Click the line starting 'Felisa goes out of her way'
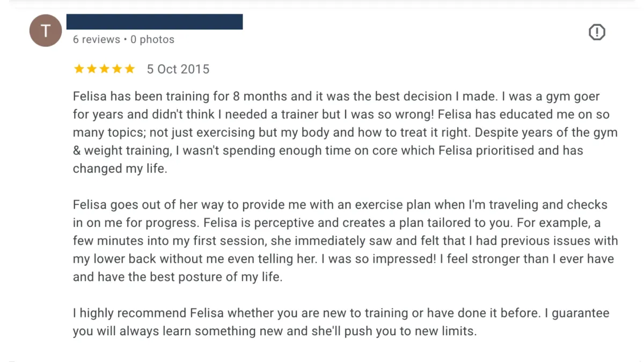 click(x=340, y=205)
